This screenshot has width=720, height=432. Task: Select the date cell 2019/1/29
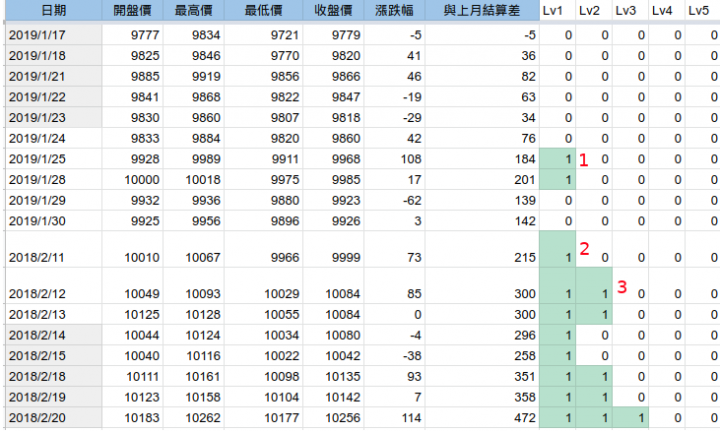coord(53,200)
